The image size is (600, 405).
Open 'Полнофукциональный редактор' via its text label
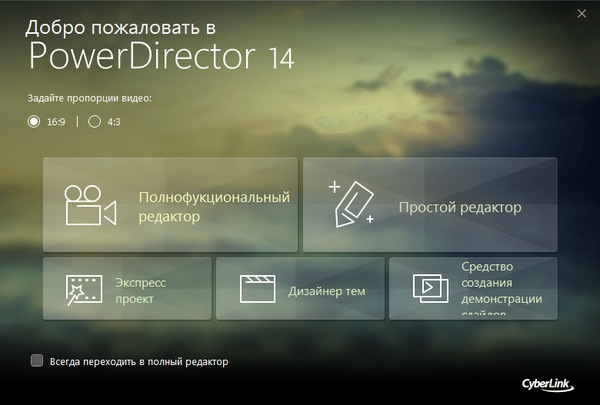pyautogui.click(x=213, y=206)
